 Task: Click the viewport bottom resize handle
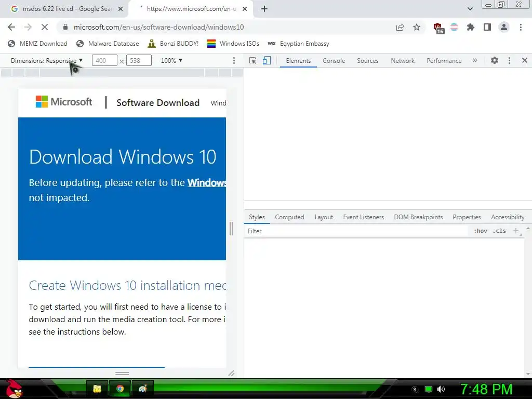pyautogui.click(x=122, y=373)
